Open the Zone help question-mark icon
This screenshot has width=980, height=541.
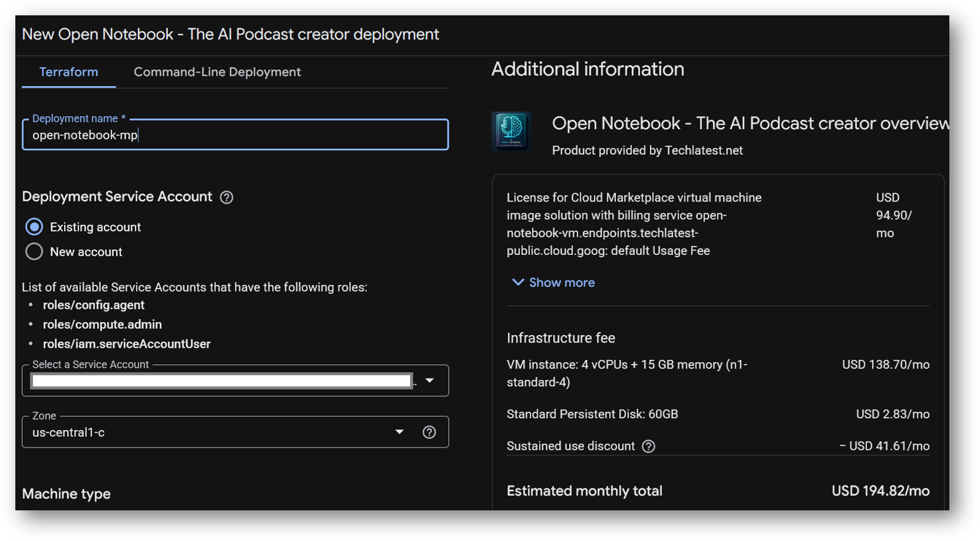(x=429, y=432)
